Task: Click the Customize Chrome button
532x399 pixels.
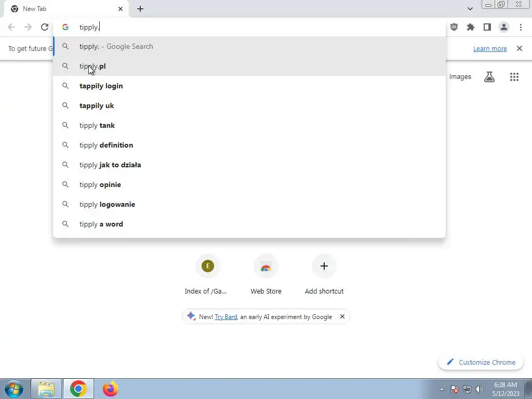Action: pyautogui.click(x=481, y=362)
